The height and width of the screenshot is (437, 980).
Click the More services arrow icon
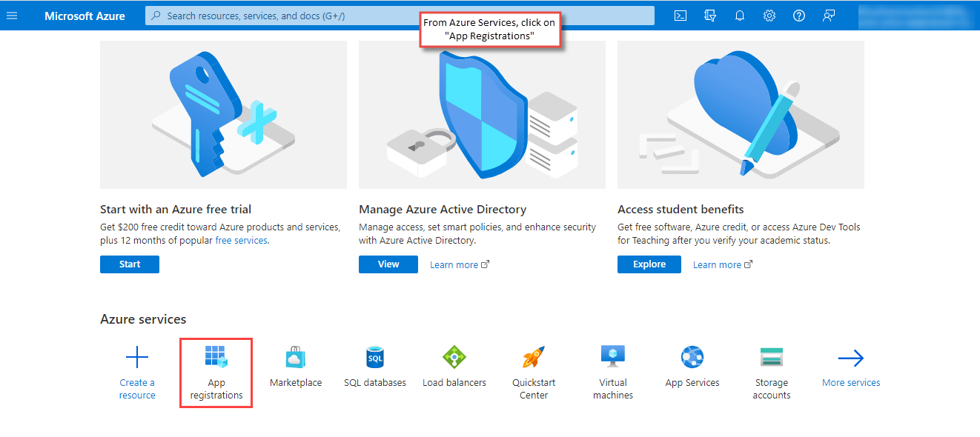tap(851, 358)
